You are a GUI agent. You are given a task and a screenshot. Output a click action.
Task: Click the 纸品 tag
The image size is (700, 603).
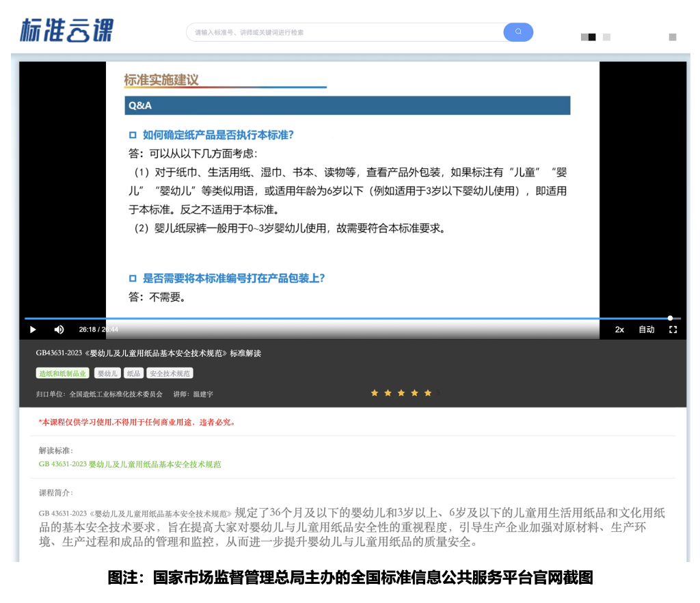pos(133,373)
